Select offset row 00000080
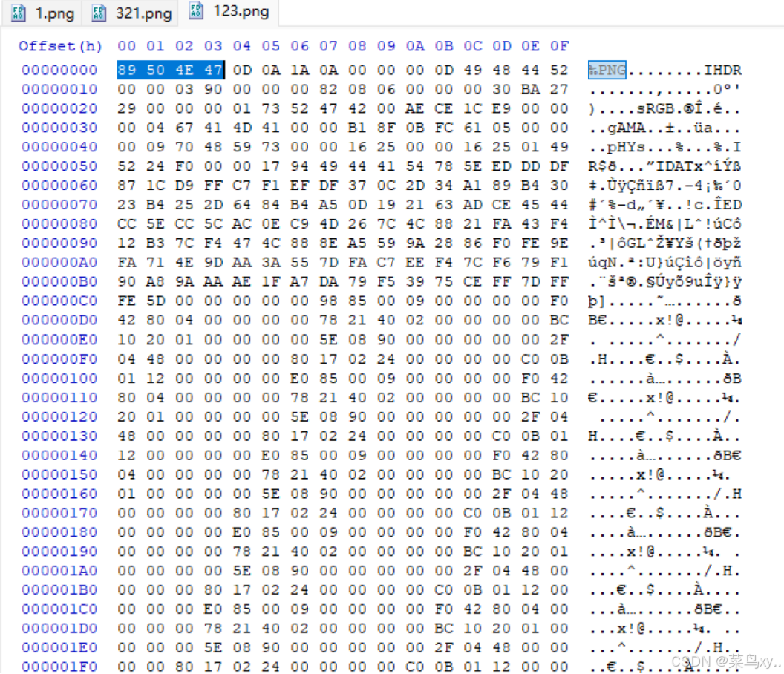Screen dimensions: 784x674 pyautogui.click(x=59, y=224)
